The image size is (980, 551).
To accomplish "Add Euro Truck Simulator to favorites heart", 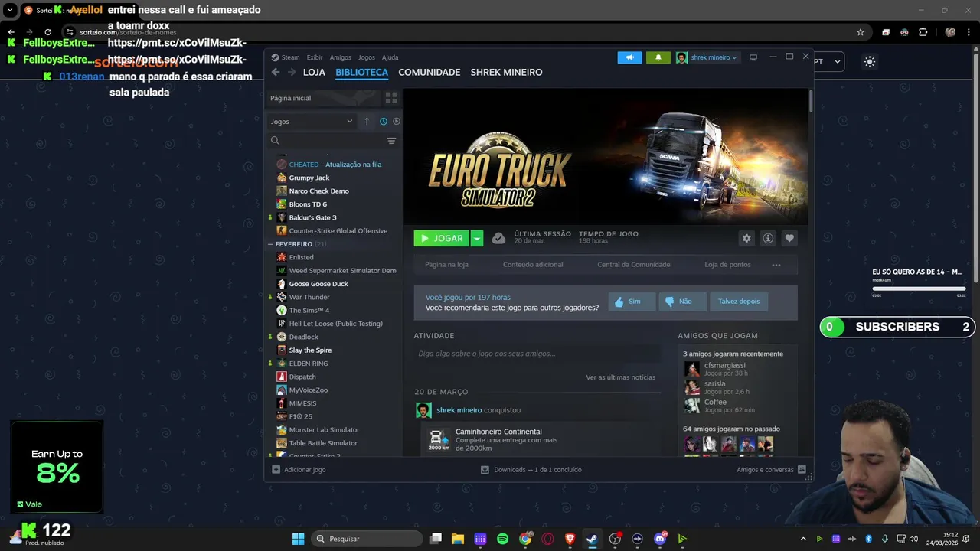I will pos(789,238).
